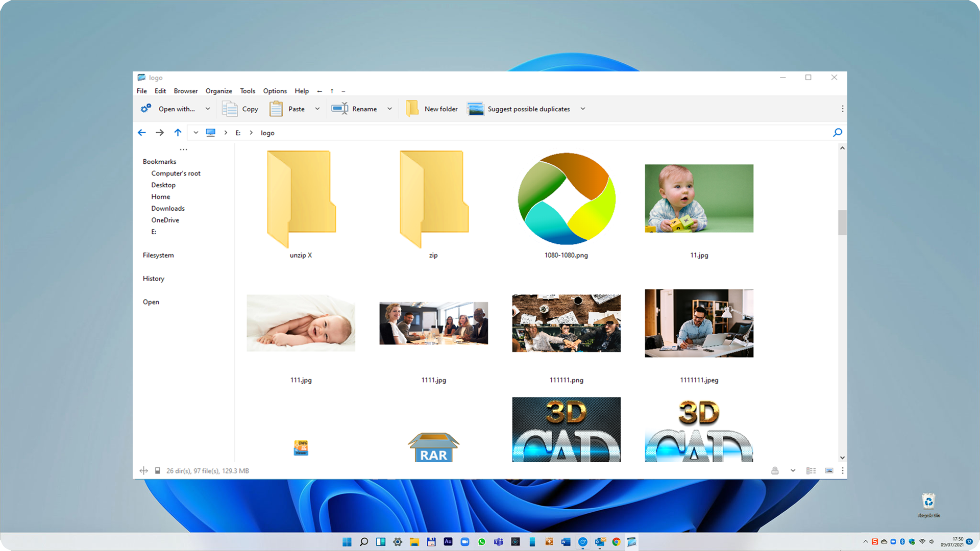
Task: Expand the Open with dropdown arrow
Action: [x=208, y=109]
